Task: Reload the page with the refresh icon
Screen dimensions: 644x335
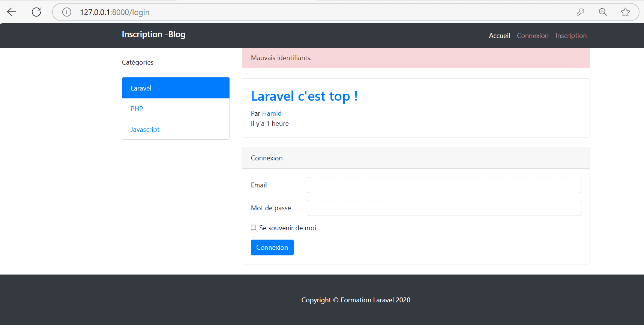Action: pos(36,12)
